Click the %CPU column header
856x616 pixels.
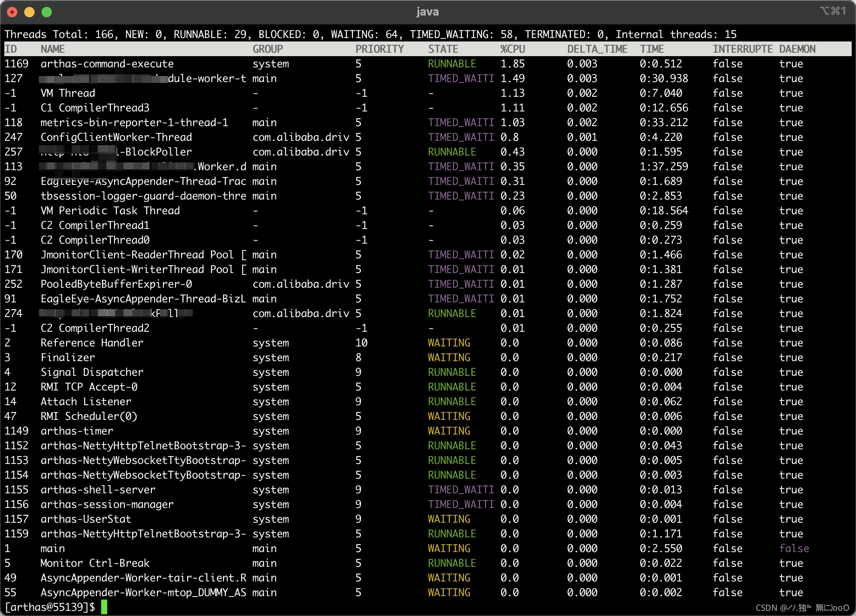click(x=513, y=49)
